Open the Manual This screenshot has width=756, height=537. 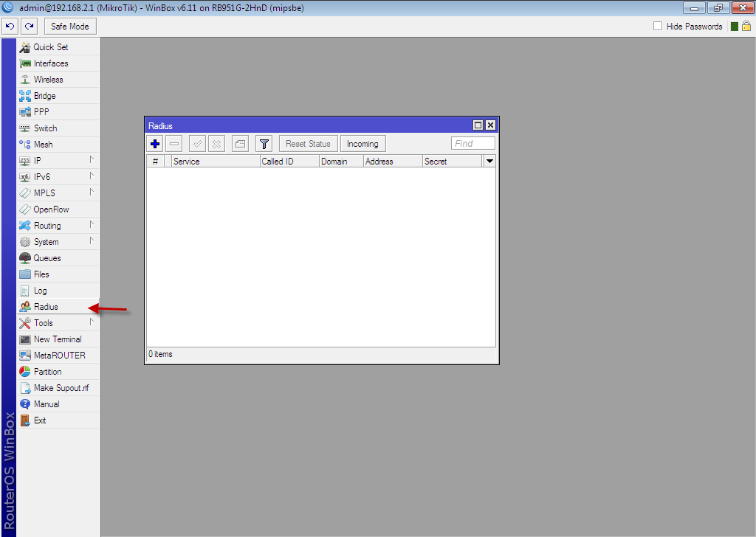tap(58, 404)
